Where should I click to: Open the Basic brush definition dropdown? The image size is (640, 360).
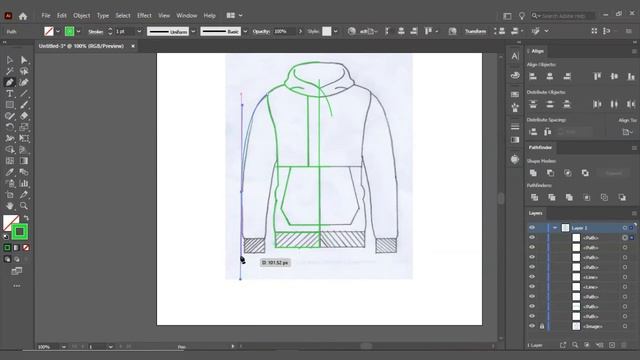245,31
